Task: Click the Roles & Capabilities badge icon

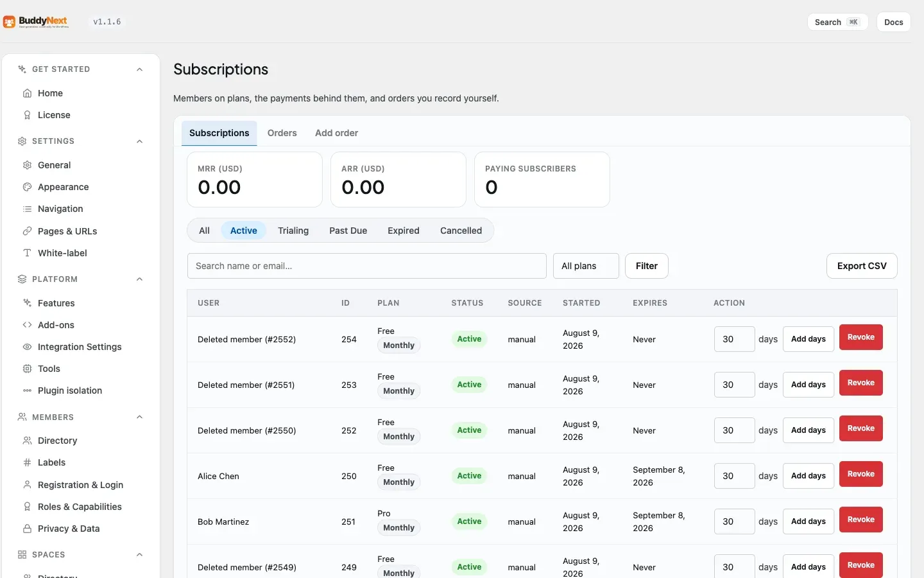Action: [27, 507]
